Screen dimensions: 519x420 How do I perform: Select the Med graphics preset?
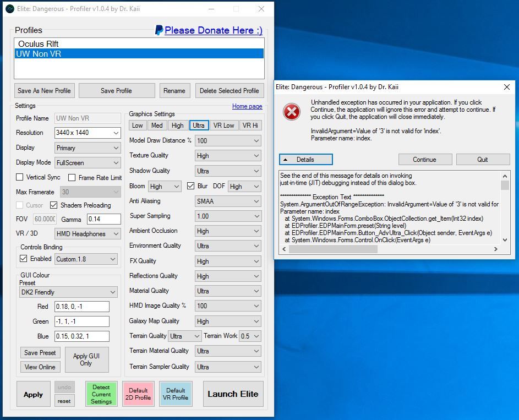[157, 126]
